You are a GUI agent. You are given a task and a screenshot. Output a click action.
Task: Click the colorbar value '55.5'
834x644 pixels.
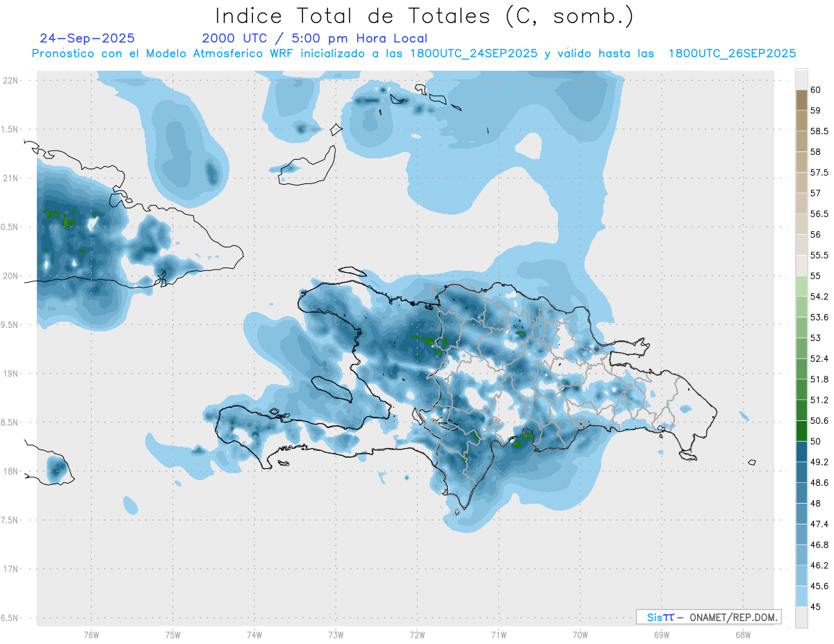[x=819, y=256]
